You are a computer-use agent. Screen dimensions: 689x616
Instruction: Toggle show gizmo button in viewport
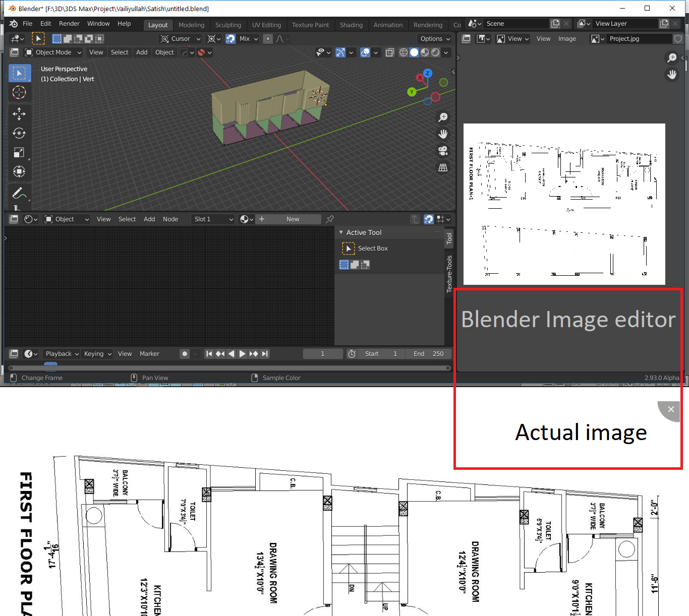point(340,52)
